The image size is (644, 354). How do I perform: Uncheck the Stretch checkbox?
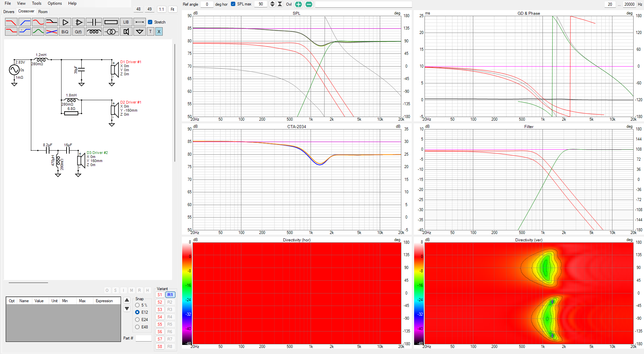coord(150,22)
